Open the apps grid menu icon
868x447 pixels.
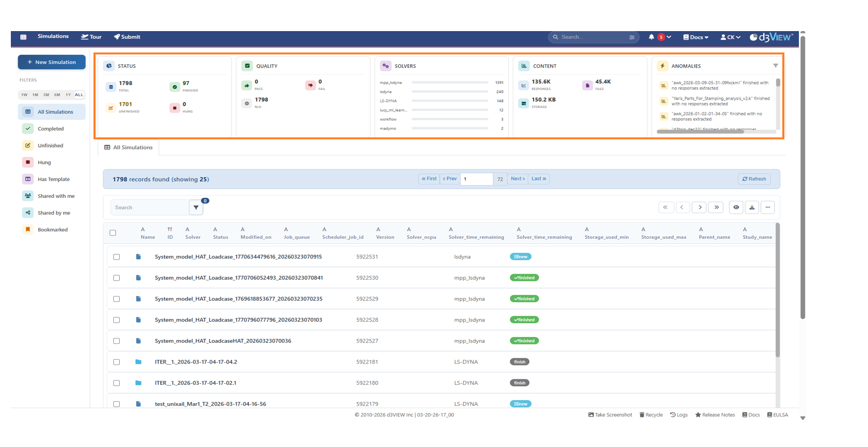pos(23,37)
